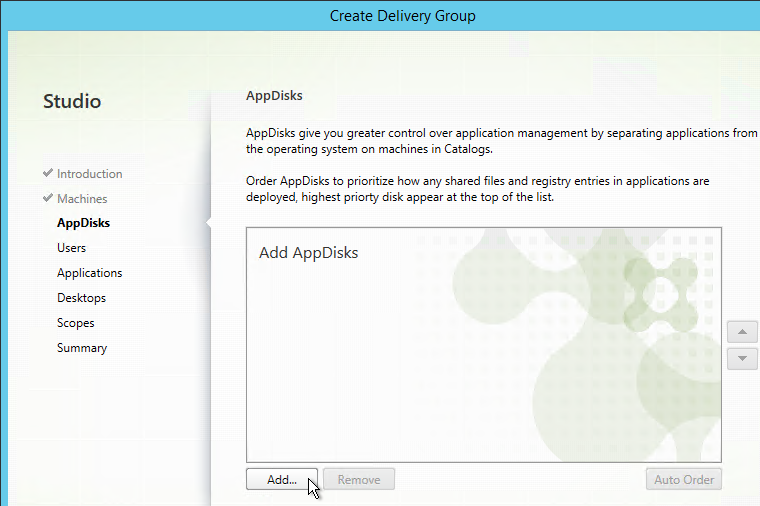Open the Users step

71,248
